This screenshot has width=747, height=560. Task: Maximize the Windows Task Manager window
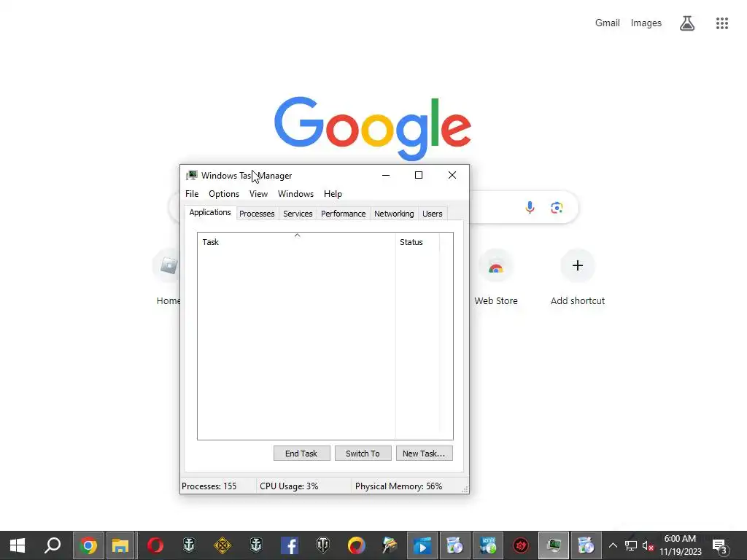pos(419,175)
